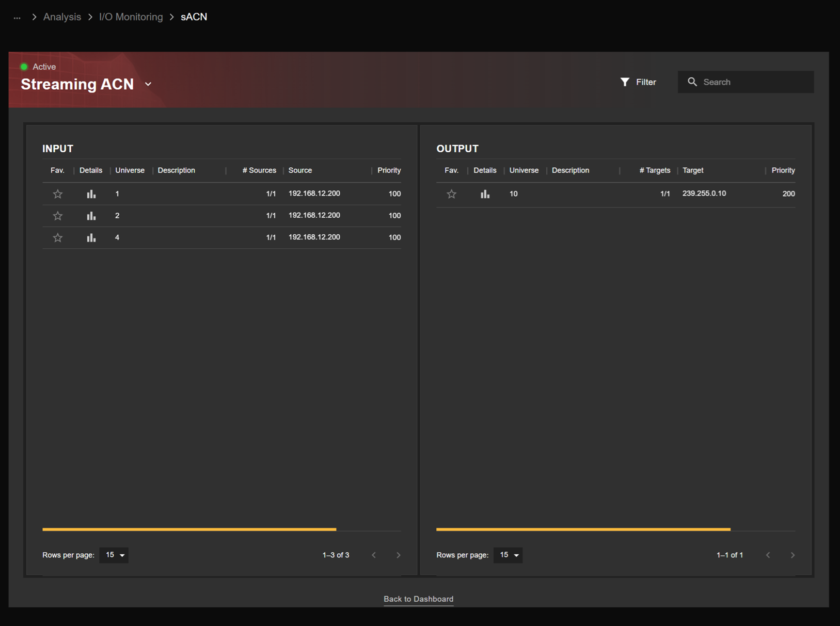Screen dimensions: 840x626
Task: Click the Filter funnel icon
Action: (x=625, y=82)
